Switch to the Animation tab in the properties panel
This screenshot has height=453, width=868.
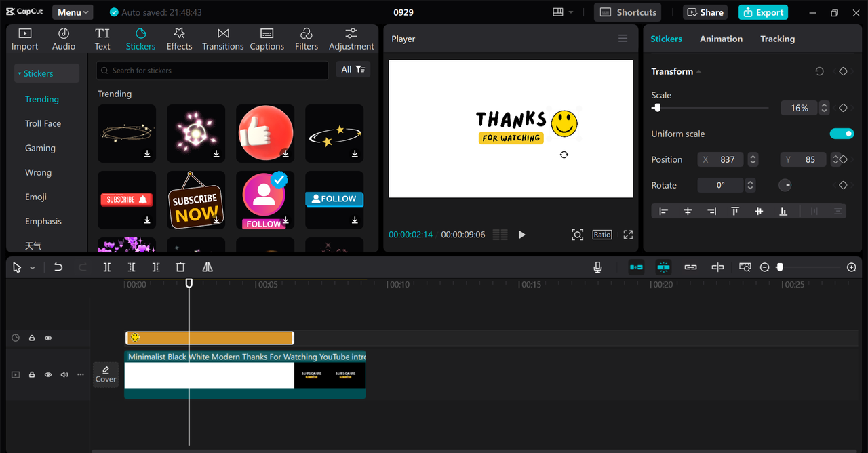coord(721,39)
